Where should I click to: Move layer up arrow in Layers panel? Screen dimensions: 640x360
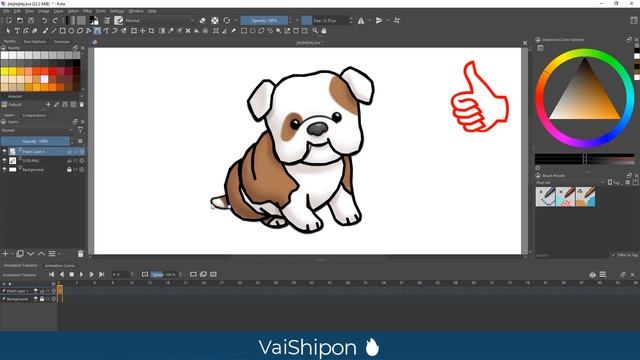point(41,253)
